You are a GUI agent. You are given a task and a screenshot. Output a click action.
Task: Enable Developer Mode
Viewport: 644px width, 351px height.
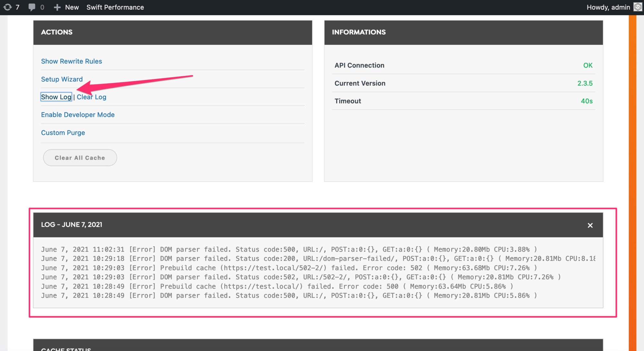tap(78, 115)
